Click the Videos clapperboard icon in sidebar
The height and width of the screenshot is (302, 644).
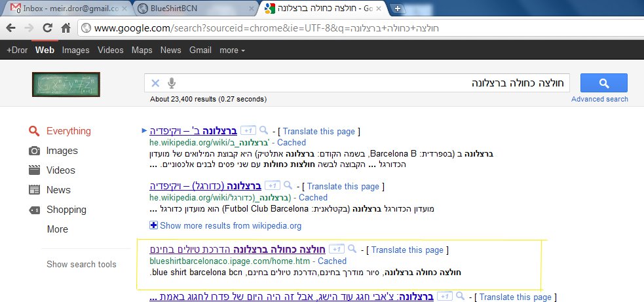click(35, 170)
